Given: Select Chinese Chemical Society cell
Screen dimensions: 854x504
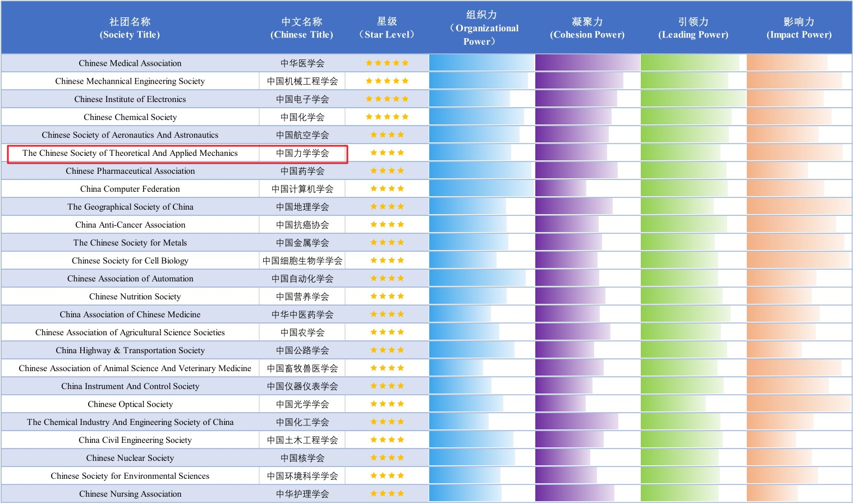Looking at the screenshot, I should click(130, 117).
